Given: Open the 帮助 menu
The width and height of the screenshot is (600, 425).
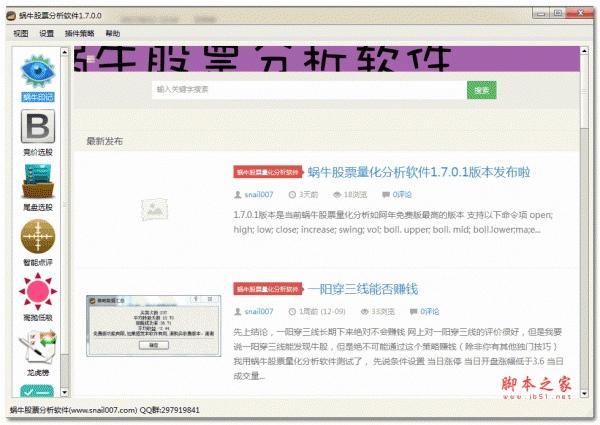Looking at the screenshot, I should (x=113, y=34).
